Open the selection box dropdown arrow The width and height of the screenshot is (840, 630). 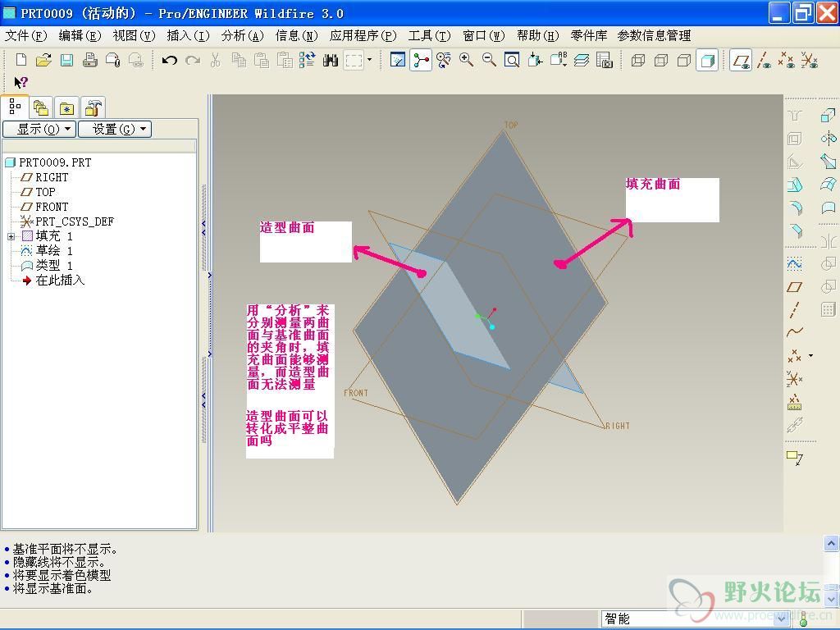369,60
